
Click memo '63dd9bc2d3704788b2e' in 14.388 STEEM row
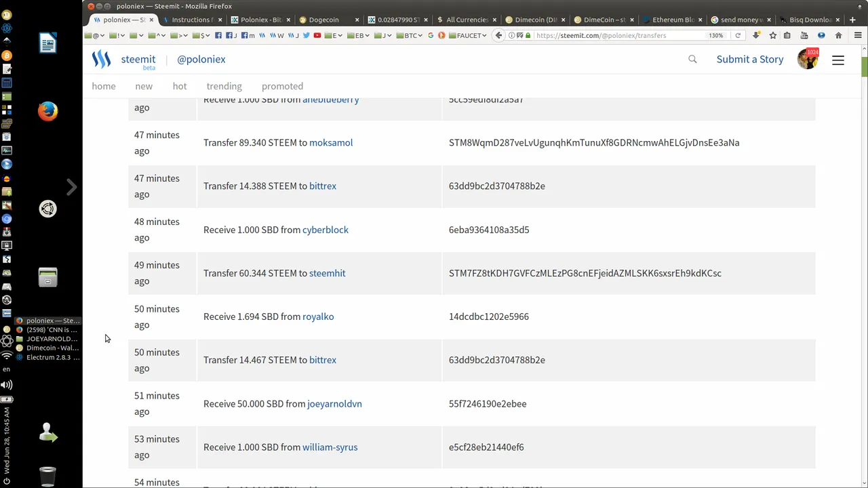(497, 186)
